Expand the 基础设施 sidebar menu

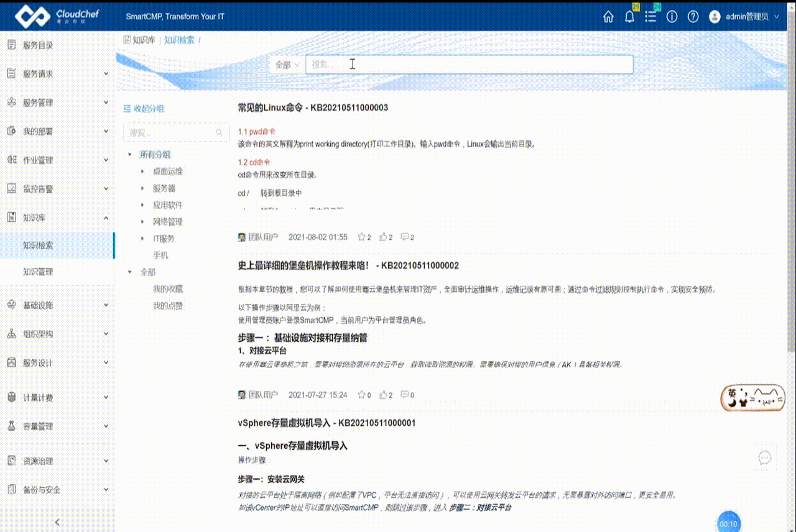(x=57, y=305)
